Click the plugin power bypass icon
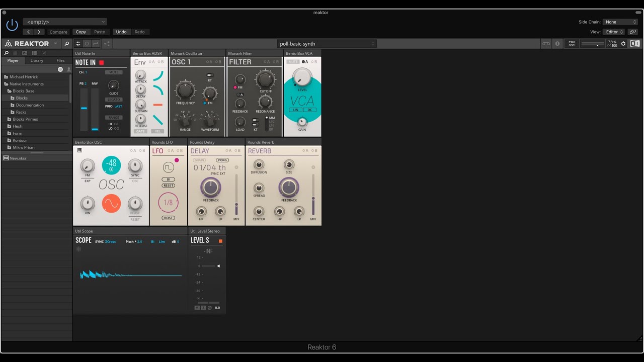 [x=12, y=25]
